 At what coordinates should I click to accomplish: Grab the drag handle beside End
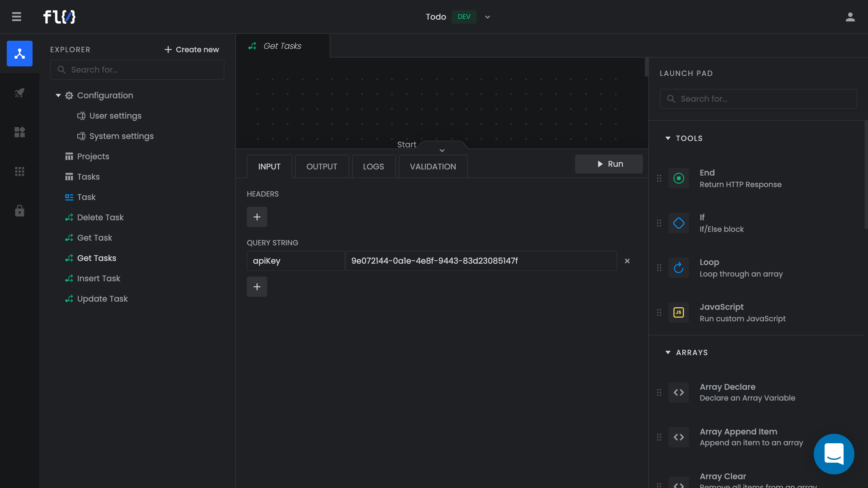click(x=659, y=178)
